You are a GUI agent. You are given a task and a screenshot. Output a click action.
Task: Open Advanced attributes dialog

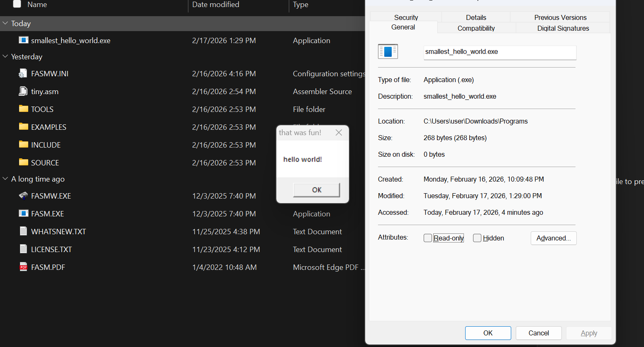(x=554, y=238)
